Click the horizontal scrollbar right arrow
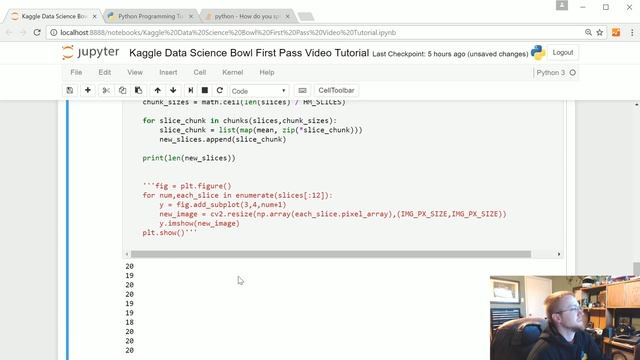This screenshot has width=640, height=360. click(559, 254)
